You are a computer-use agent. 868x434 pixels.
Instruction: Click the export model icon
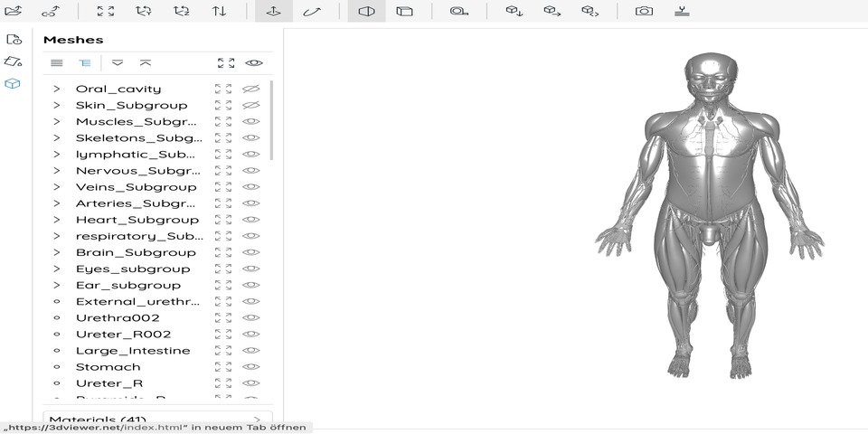coord(552,11)
